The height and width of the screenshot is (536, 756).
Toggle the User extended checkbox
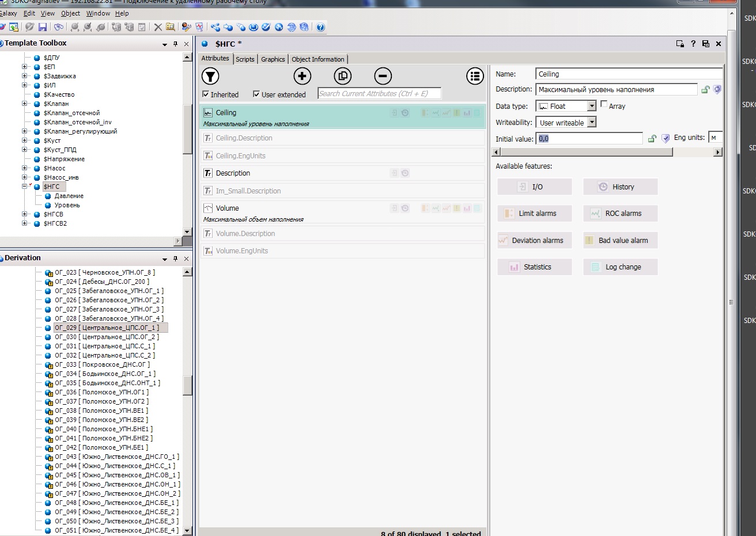(256, 94)
